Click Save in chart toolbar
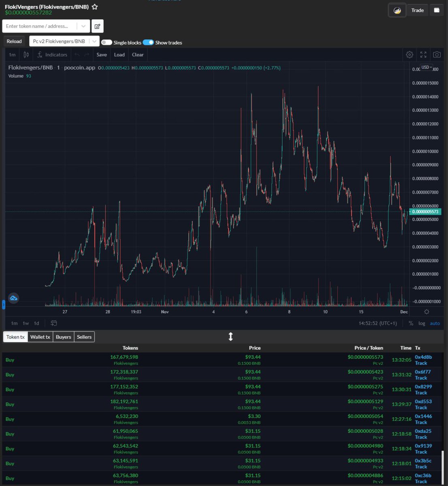Image resolution: width=448 pixels, height=486 pixels. [102, 55]
